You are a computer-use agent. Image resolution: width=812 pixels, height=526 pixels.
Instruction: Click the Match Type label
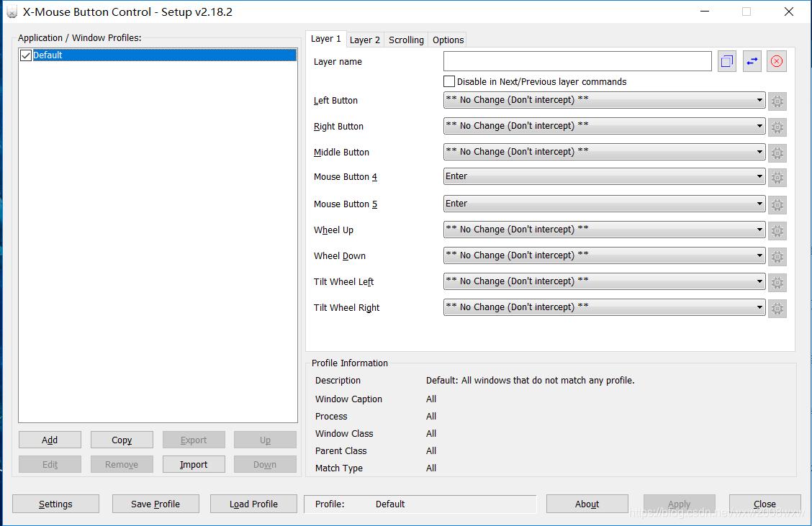tap(338, 468)
